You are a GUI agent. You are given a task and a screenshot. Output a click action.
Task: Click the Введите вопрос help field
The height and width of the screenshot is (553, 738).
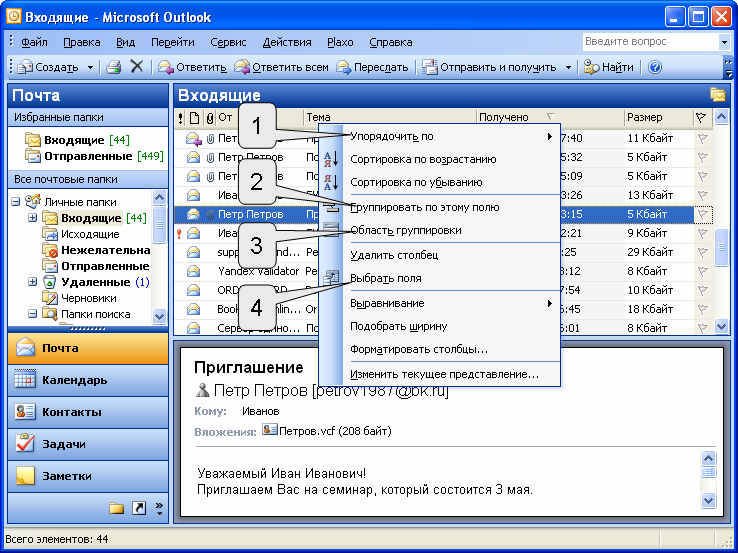point(651,41)
